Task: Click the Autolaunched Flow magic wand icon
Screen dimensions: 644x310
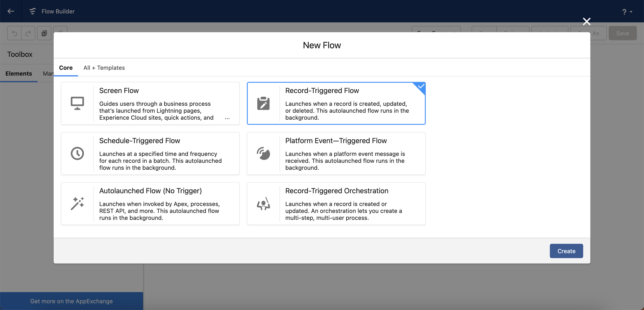Action: (77, 204)
